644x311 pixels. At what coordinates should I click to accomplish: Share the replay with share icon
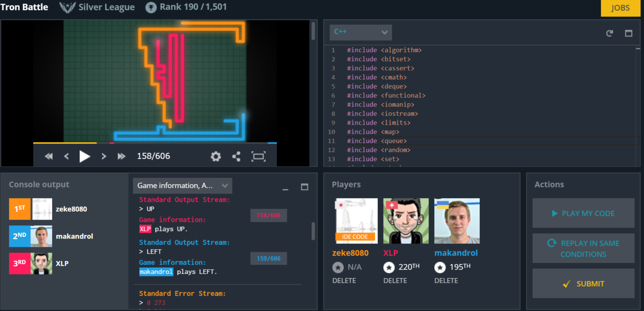236,156
